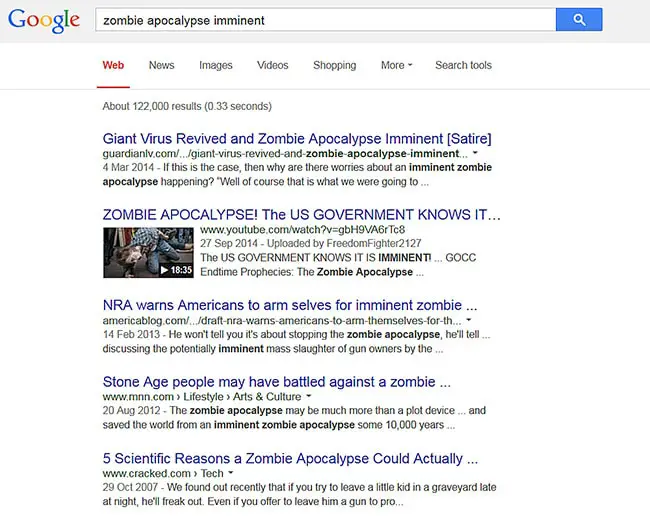
Task: Open ZOMBIE APOCALYPSE US GOVERNMENT video result
Action: pyautogui.click(x=301, y=215)
